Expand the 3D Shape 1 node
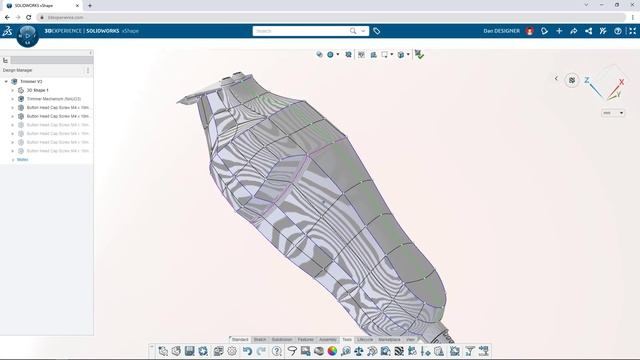Screen dimensions: 640x360 click(x=13, y=90)
